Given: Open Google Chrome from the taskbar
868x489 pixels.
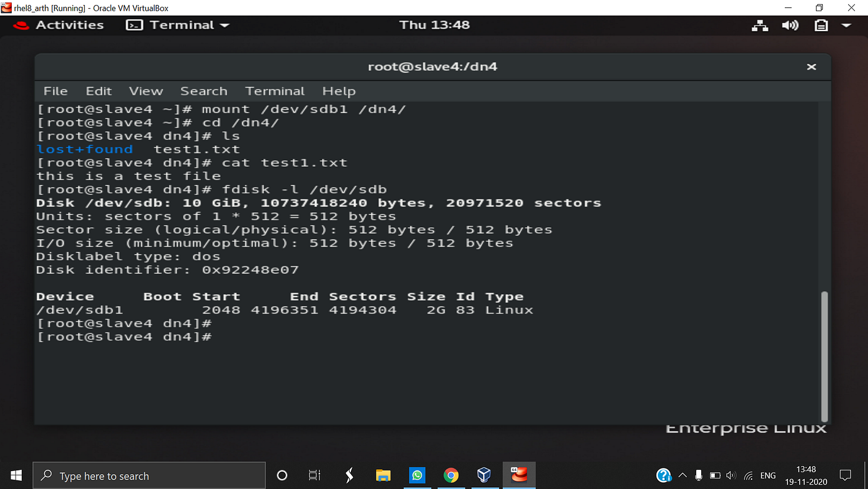Looking at the screenshot, I should pyautogui.click(x=451, y=475).
